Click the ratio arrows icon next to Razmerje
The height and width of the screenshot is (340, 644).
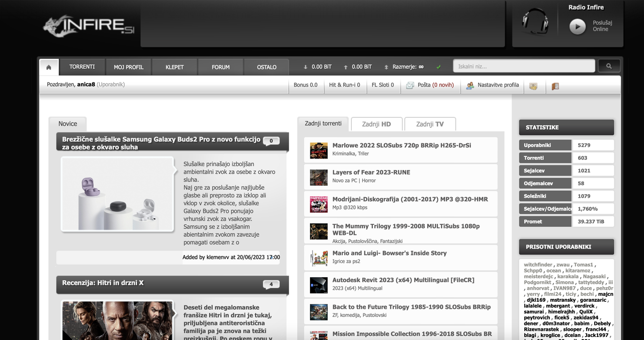click(x=386, y=67)
